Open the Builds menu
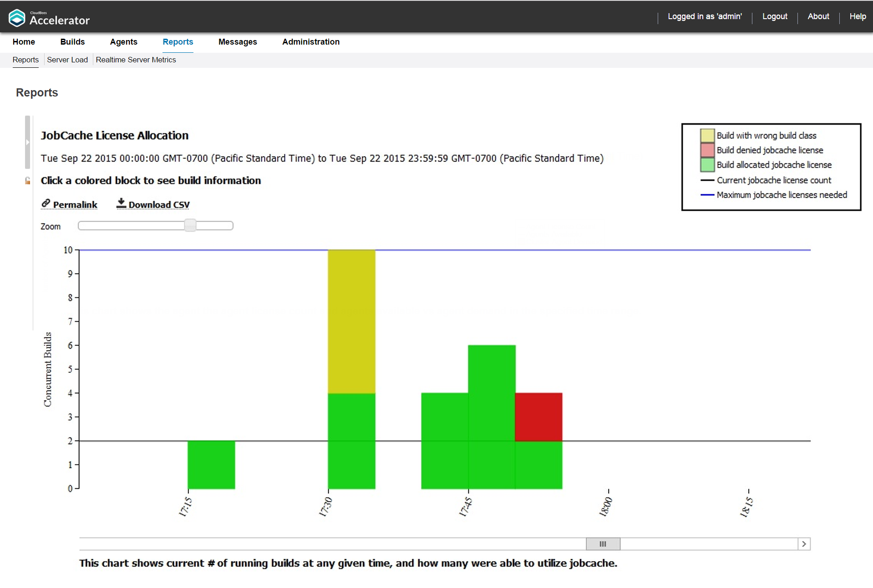The width and height of the screenshot is (873, 588). (x=72, y=42)
